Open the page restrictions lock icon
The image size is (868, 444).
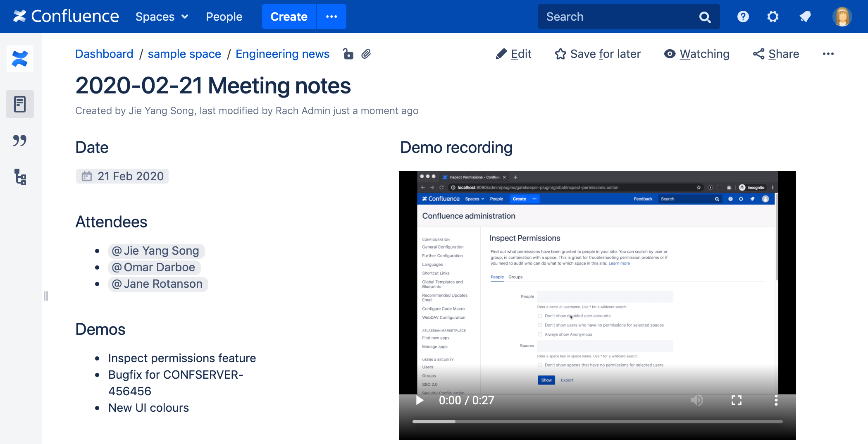pyautogui.click(x=348, y=54)
